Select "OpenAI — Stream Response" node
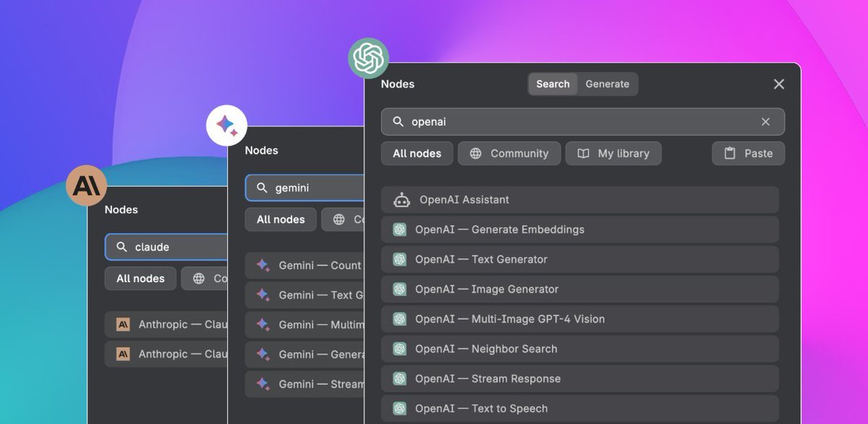The width and height of the screenshot is (868, 424). (580, 378)
